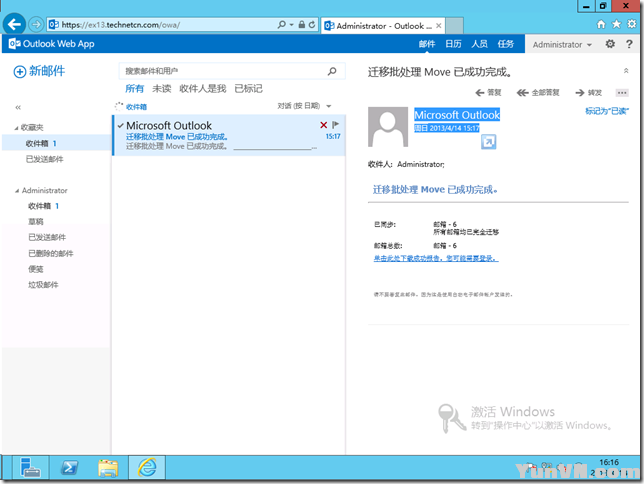Image resolution: width=644 pixels, height=484 pixels.
Task: Refresh the page with reload icon
Action: coord(312,25)
